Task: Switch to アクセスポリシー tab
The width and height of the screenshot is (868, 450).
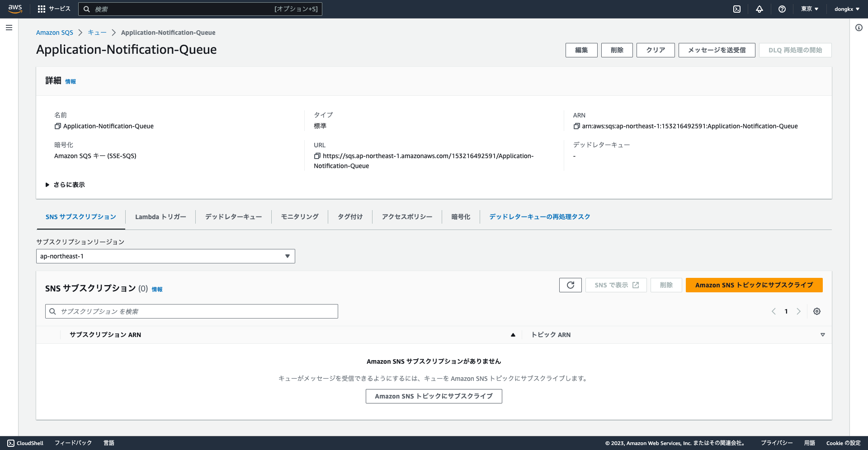Action: [x=407, y=217]
